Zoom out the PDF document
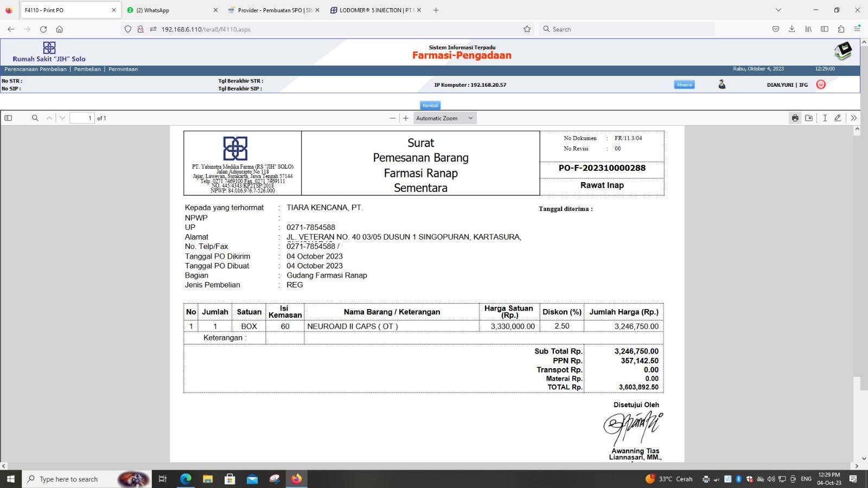The height and width of the screenshot is (488, 868). [x=393, y=118]
